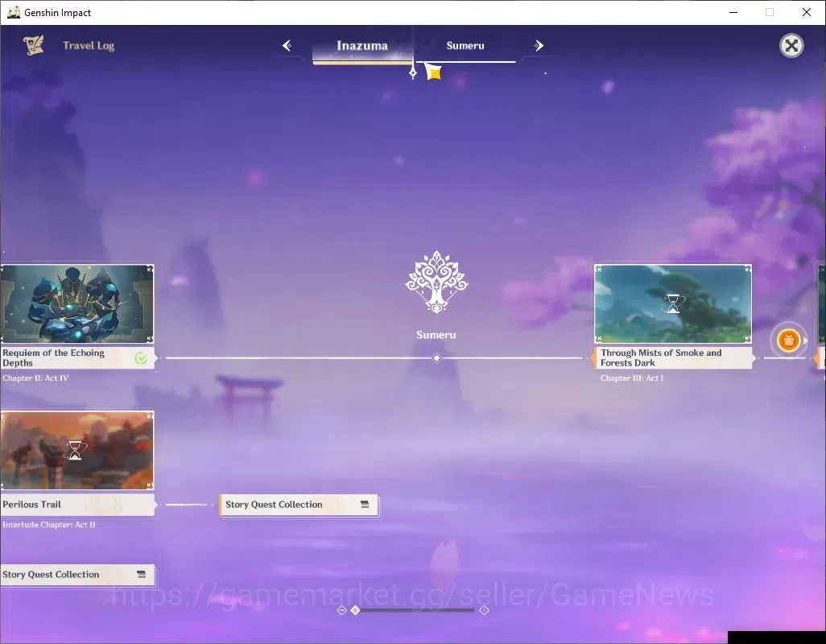The height and width of the screenshot is (644, 826).
Task: Click green completed checkmark on Requiem quest
Action: [x=141, y=358]
